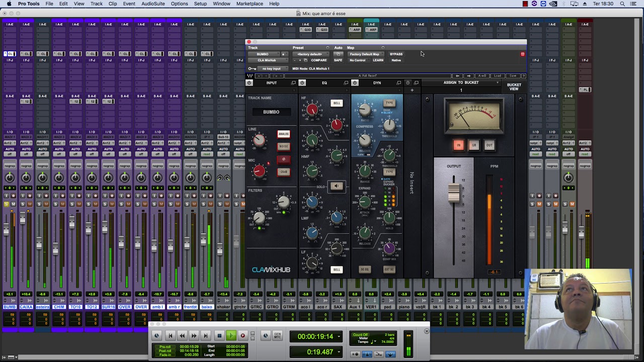
Task: Toggle the EXT SC button
Action: coord(389,269)
